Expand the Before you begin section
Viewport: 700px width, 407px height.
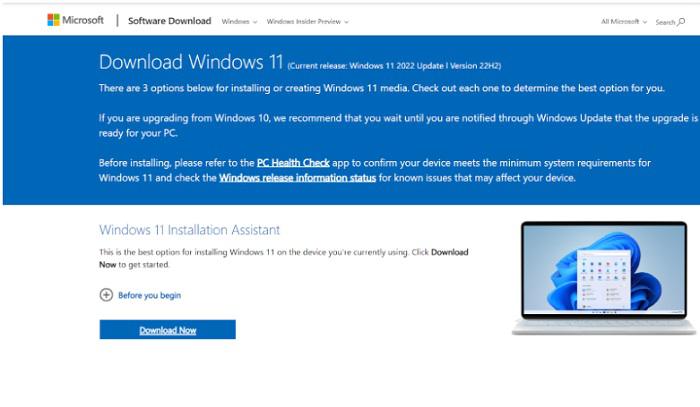point(140,295)
